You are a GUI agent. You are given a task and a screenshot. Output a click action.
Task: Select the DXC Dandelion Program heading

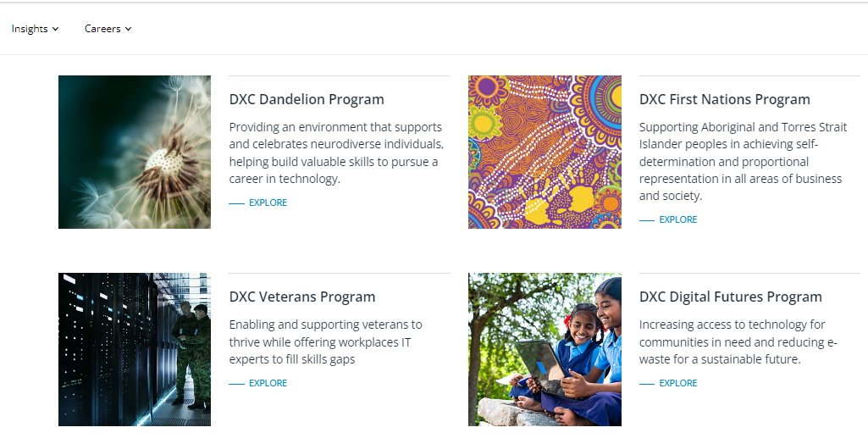[x=307, y=99]
